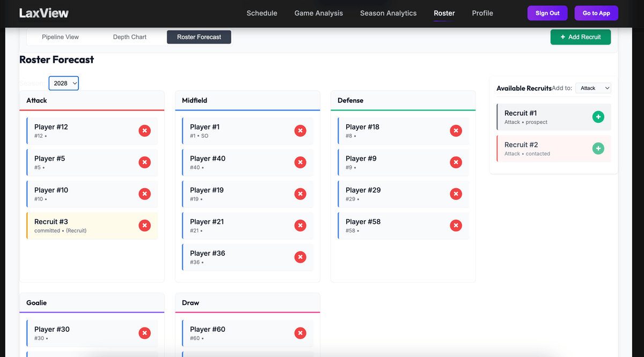Remove Player #30 from the Goalie group
The image size is (644, 357).
click(x=144, y=333)
